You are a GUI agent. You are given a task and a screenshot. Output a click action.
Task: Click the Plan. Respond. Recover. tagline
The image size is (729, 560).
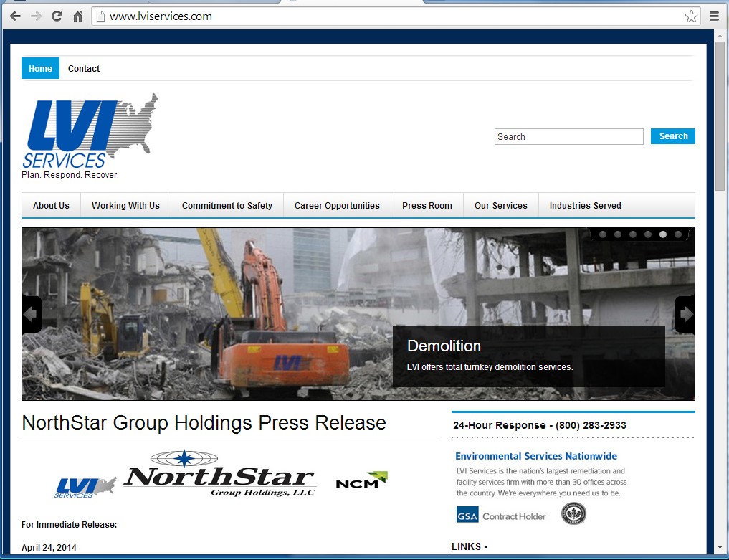tap(70, 175)
